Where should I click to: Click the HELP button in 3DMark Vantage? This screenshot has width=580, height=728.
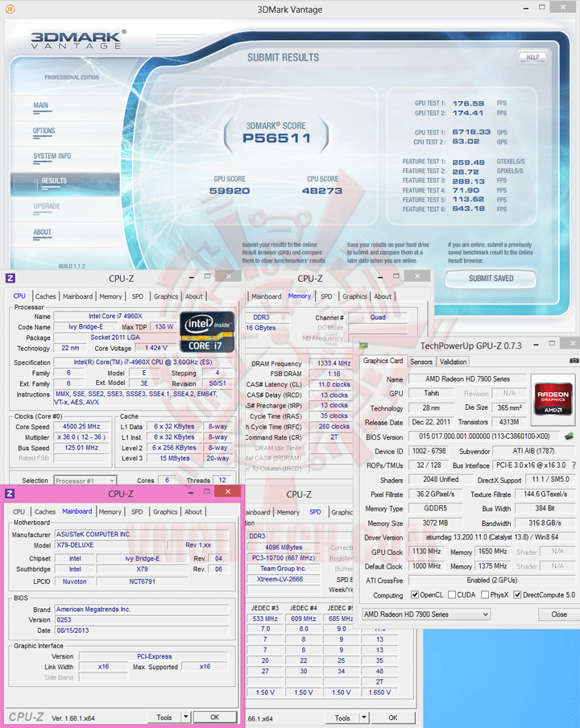click(x=532, y=57)
